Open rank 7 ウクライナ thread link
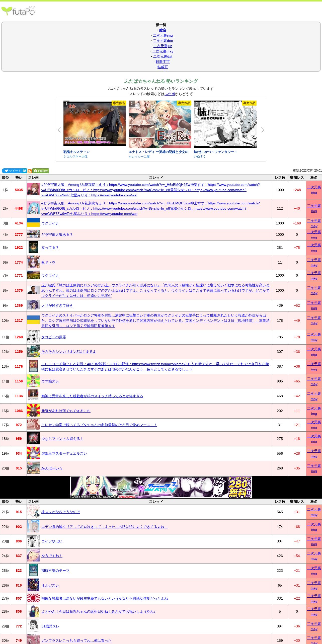The height and width of the screenshot is (644, 322). [50, 275]
